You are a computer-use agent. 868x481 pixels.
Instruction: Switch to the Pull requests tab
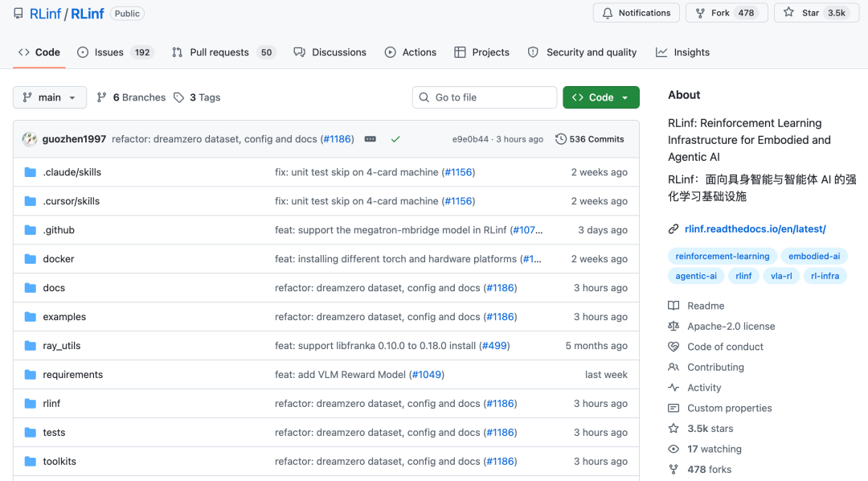coord(223,52)
